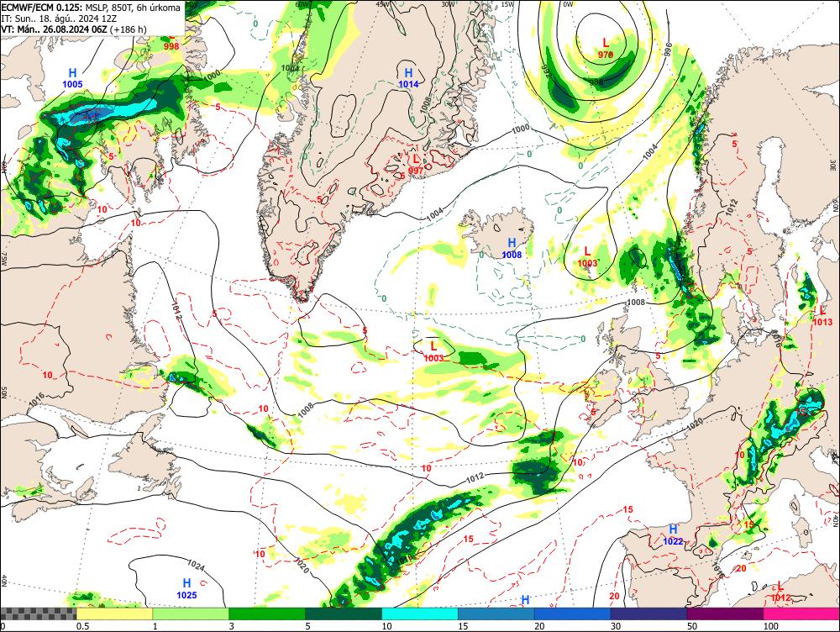This screenshot has height=632, width=840.
Task: Click the '3' legend scale label
Action: point(232,626)
